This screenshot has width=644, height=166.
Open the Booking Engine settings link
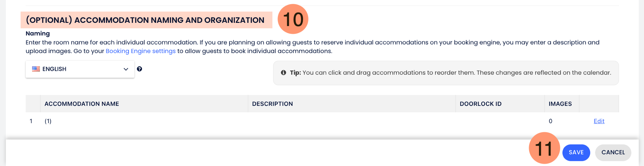coord(141,51)
